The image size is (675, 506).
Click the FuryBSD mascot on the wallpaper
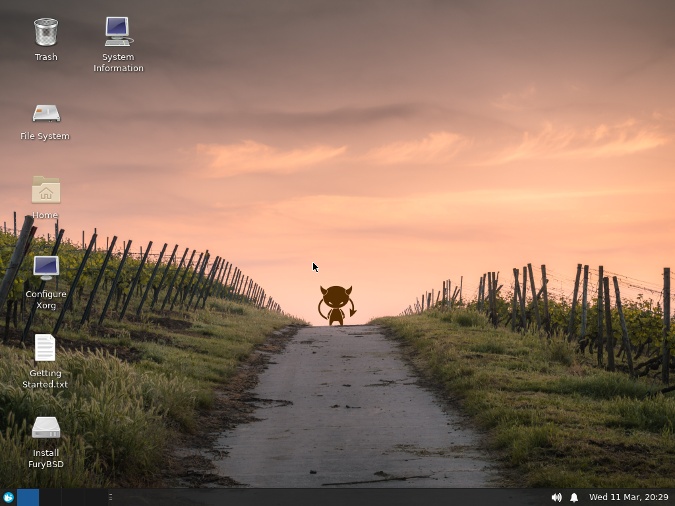336,305
